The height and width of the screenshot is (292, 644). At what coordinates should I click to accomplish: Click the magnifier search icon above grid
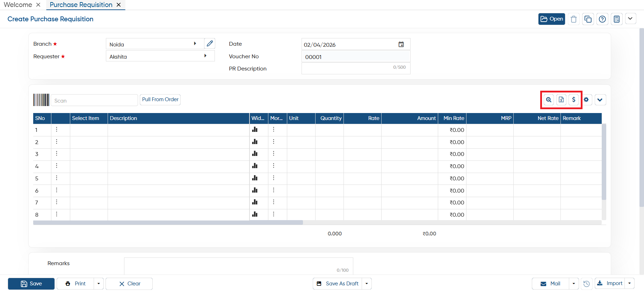point(549,100)
